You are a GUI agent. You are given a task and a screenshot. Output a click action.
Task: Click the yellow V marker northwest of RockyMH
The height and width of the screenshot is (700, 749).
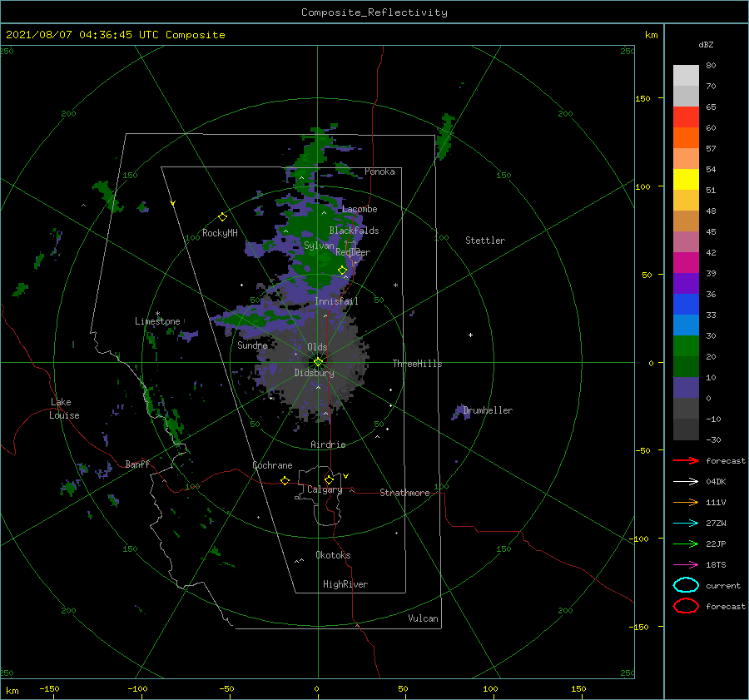(173, 203)
